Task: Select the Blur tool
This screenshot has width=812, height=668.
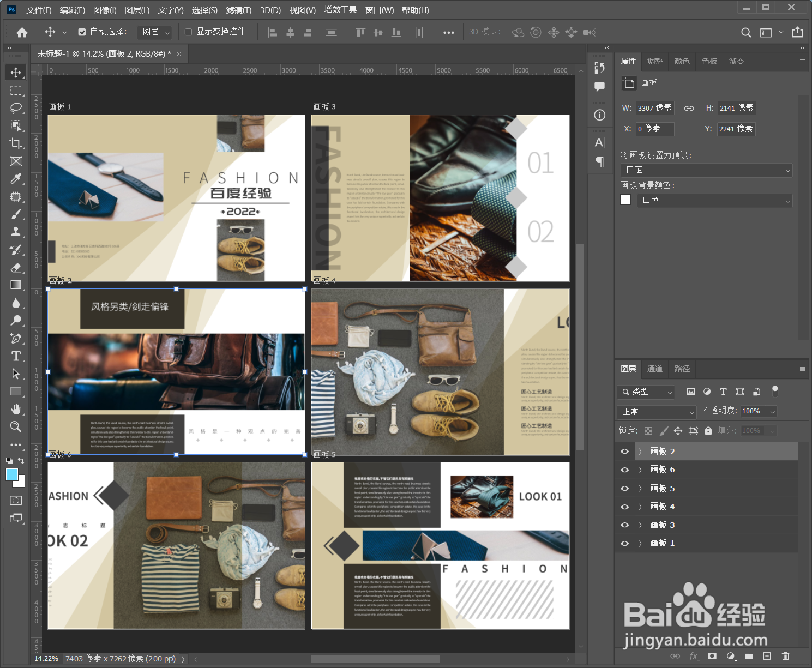Action: coord(16,303)
